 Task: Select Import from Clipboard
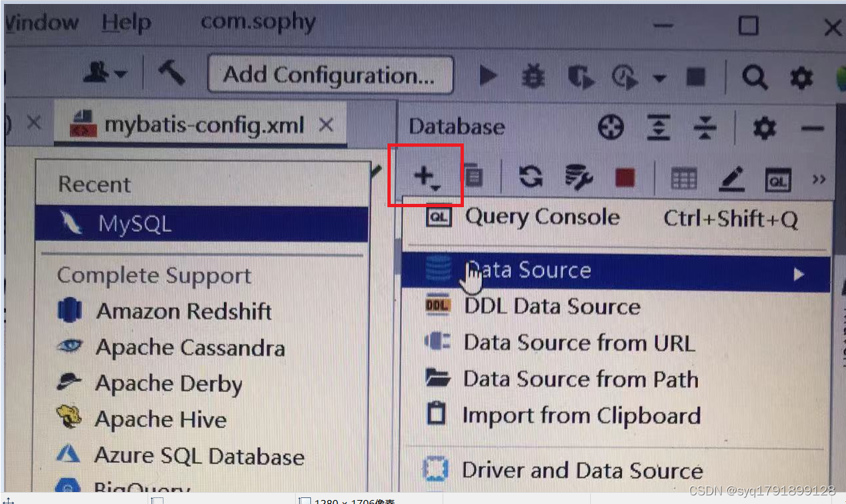(616, 415)
